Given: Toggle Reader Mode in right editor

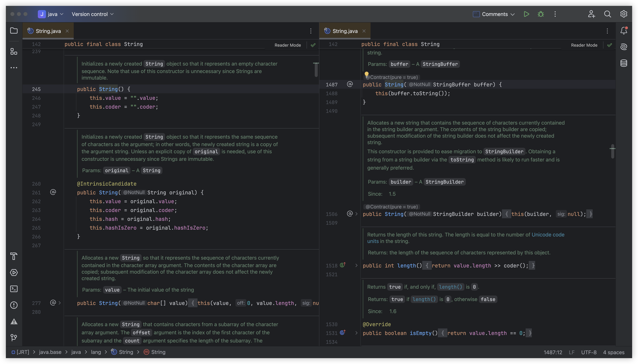Looking at the screenshot, I should click(x=584, y=45).
